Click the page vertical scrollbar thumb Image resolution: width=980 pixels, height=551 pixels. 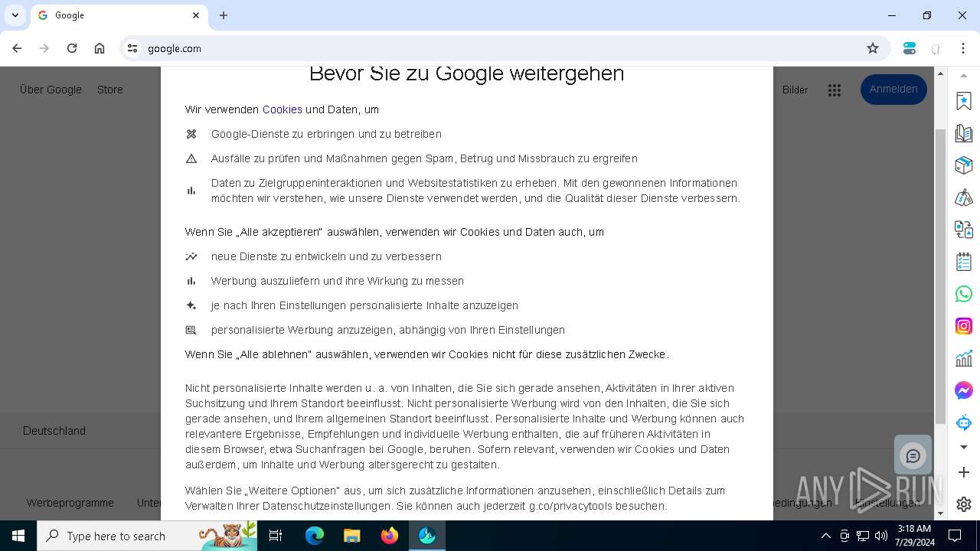tap(941, 277)
